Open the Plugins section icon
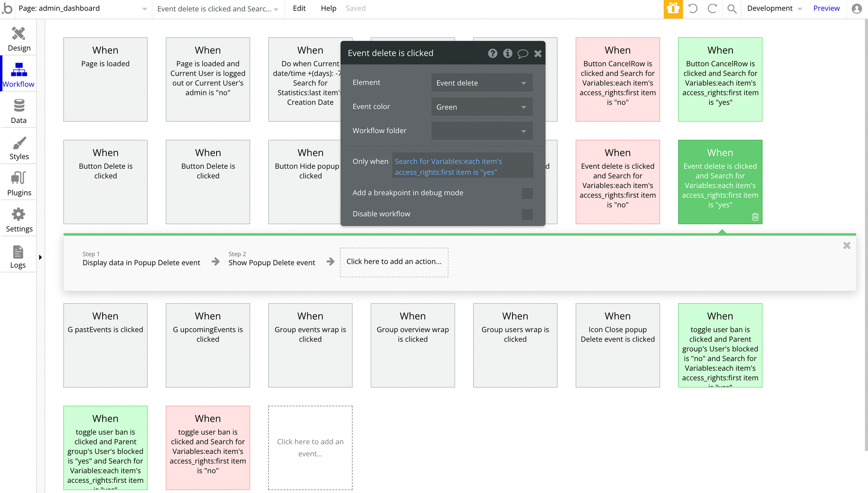The width and height of the screenshot is (868, 493). click(19, 178)
